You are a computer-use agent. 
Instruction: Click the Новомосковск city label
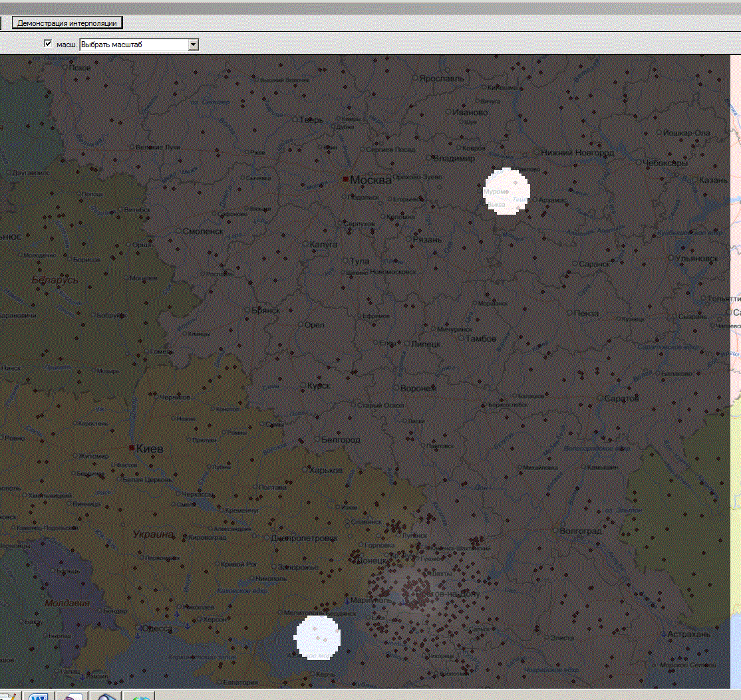pyautogui.click(x=392, y=272)
